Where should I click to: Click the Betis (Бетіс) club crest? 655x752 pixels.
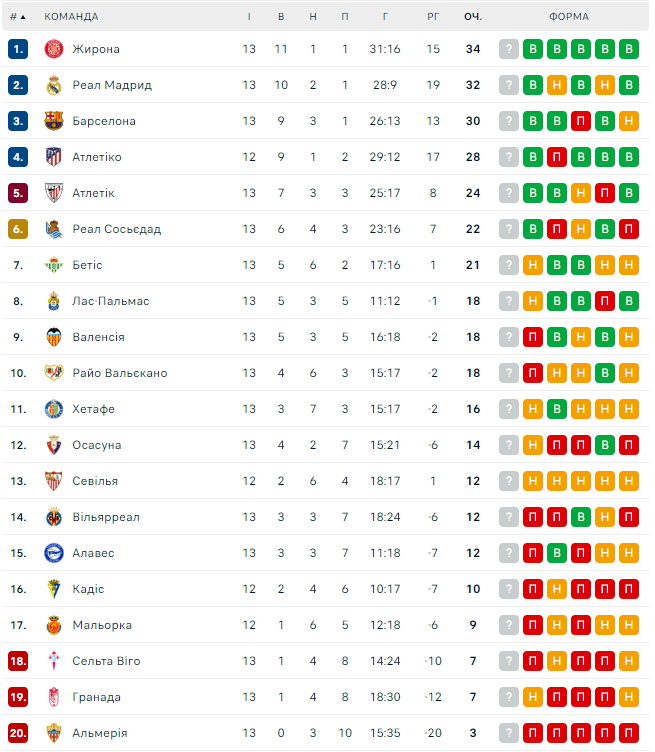point(54,265)
